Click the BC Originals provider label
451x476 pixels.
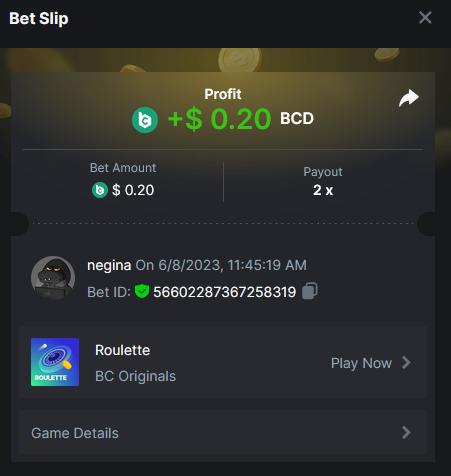pyautogui.click(x=135, y=376)
